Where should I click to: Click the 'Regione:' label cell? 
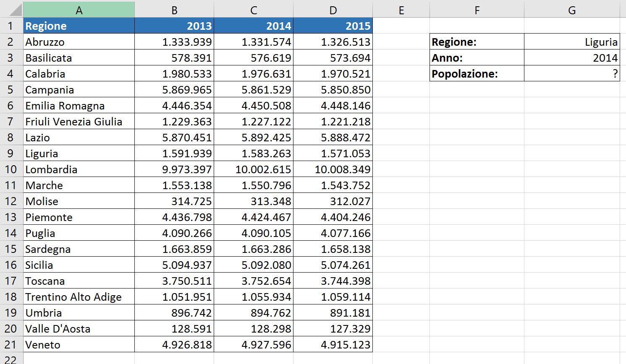point(477,42)
